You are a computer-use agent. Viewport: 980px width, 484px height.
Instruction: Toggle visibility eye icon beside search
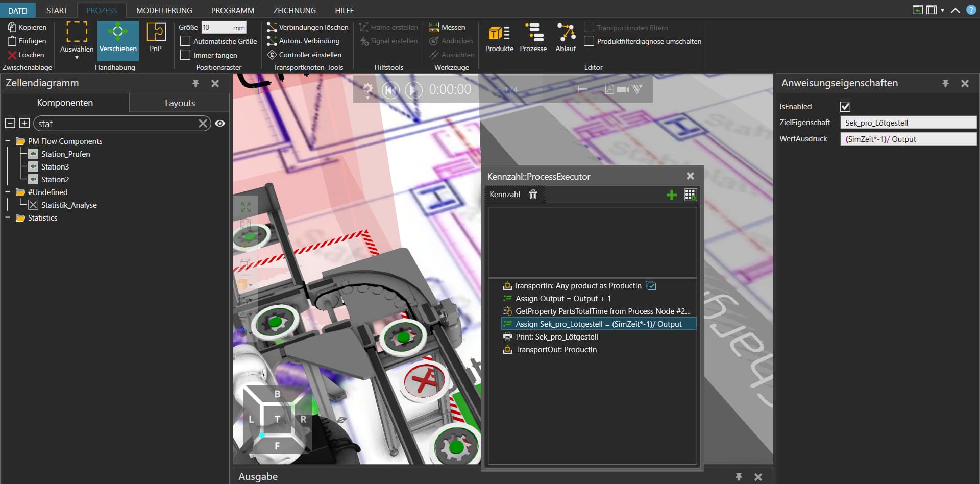(x=220, y=124)
